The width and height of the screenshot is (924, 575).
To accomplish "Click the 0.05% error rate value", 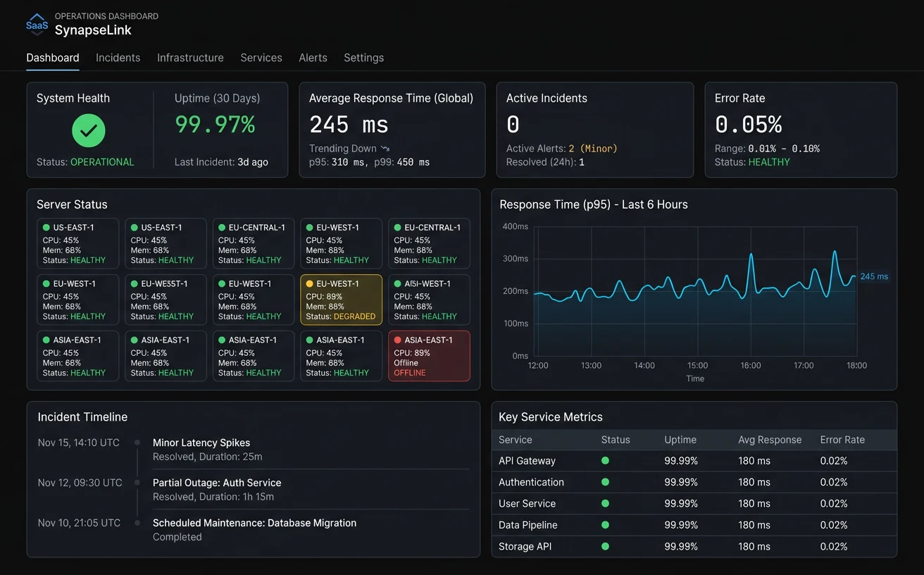I will 749,125.
